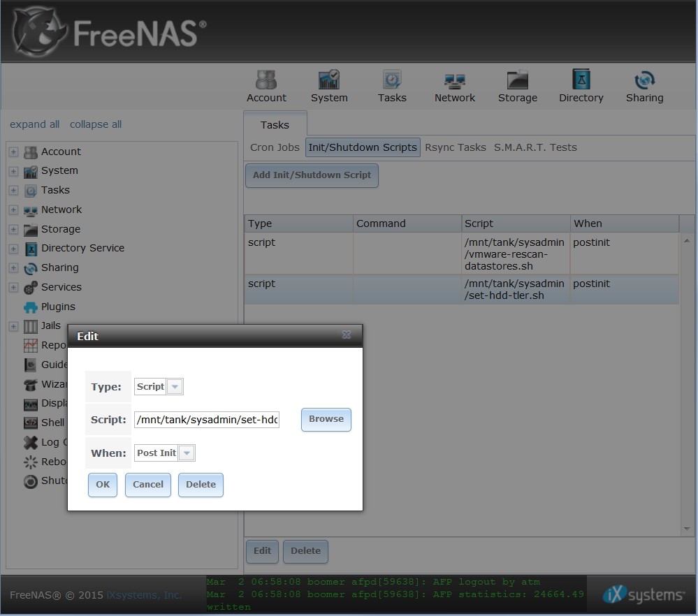Click OK in the Edit dialog
This screenshot has width=698, height=616.
tap(103, 485)
